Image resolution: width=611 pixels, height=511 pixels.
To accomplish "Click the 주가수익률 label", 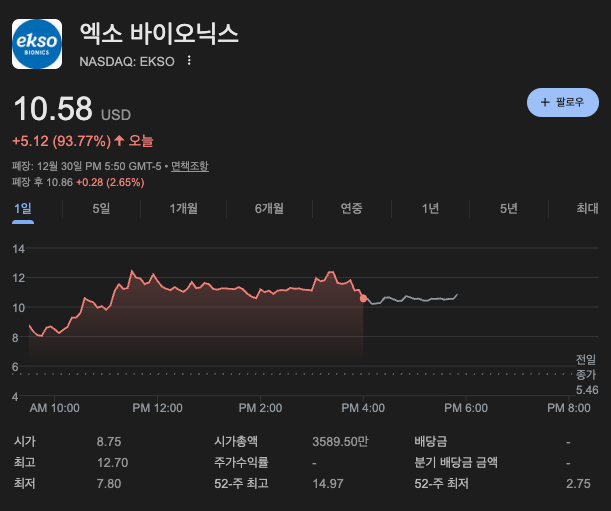I will [241, 463].
